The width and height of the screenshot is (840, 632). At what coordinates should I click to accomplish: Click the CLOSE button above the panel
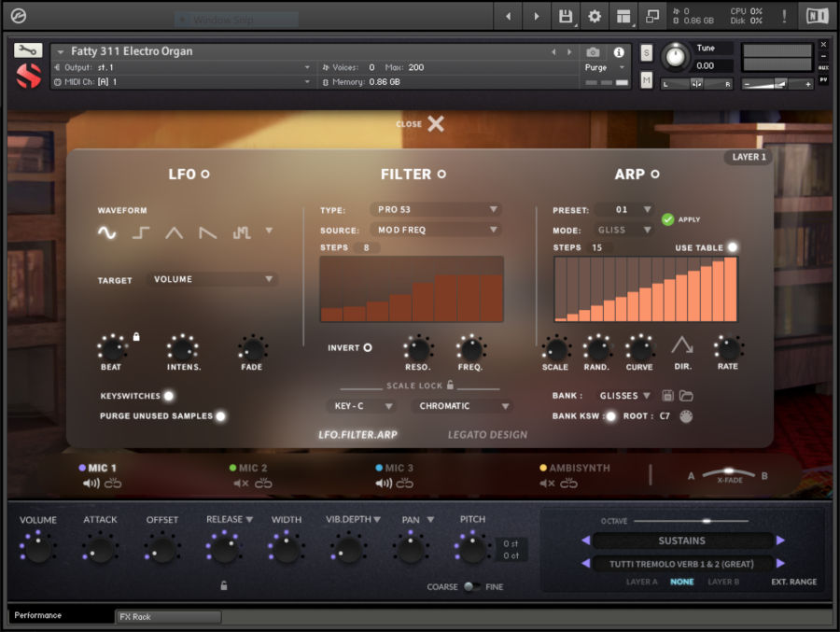(420, 123)
